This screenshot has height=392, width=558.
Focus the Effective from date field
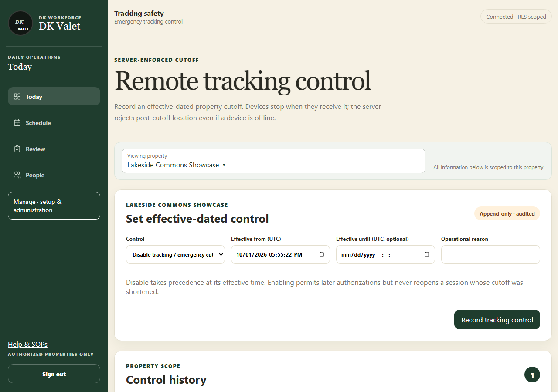pyautogui.click(x=280, y=254)
